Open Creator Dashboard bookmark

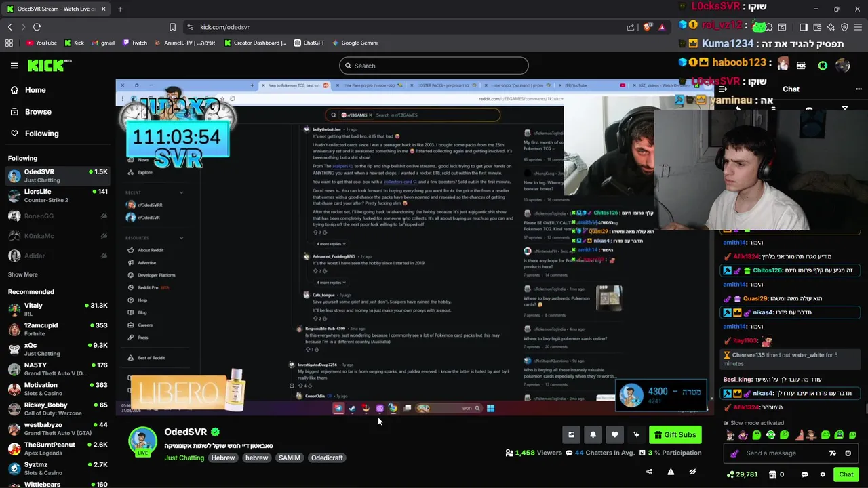click(x=255, y=43)
